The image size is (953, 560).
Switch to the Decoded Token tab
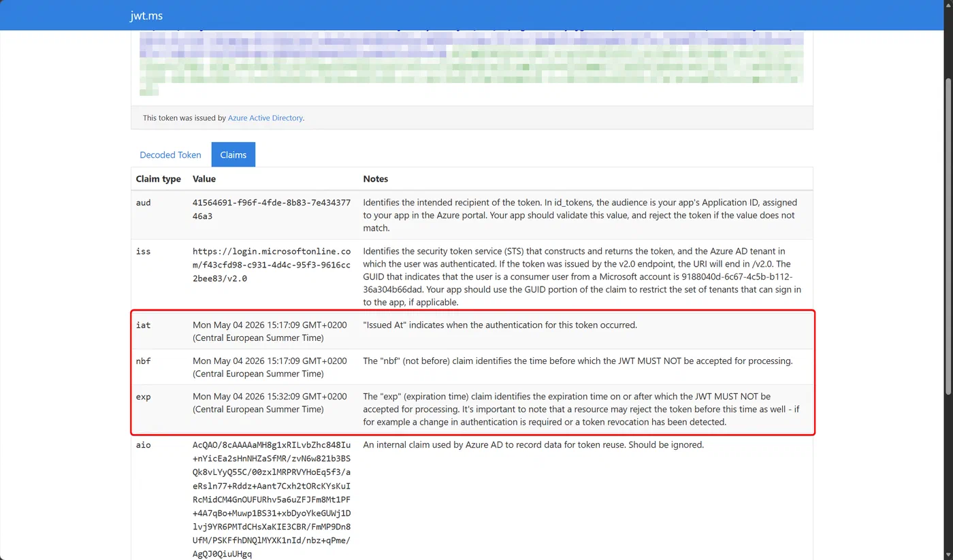click(170, 154)
